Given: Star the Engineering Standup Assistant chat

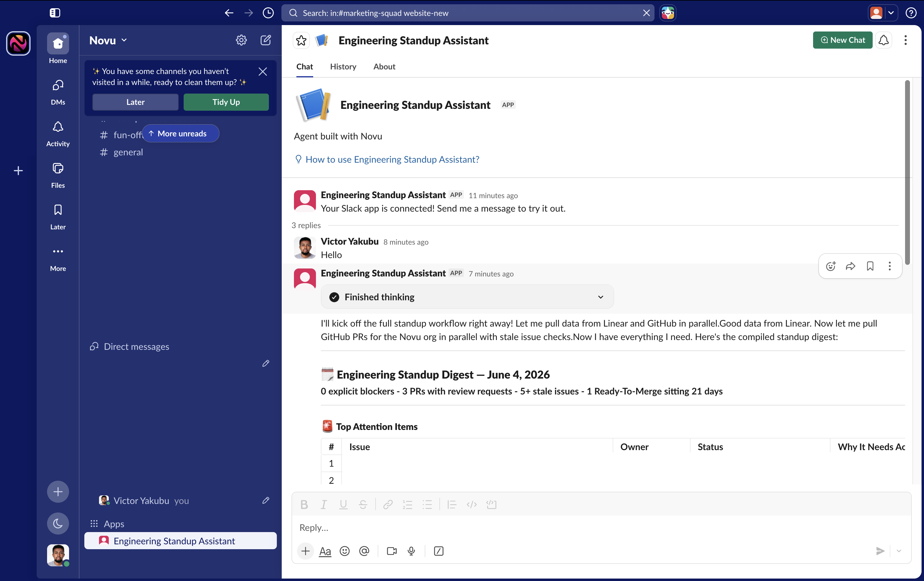Looking at the screenshot, I should (301, 40).
